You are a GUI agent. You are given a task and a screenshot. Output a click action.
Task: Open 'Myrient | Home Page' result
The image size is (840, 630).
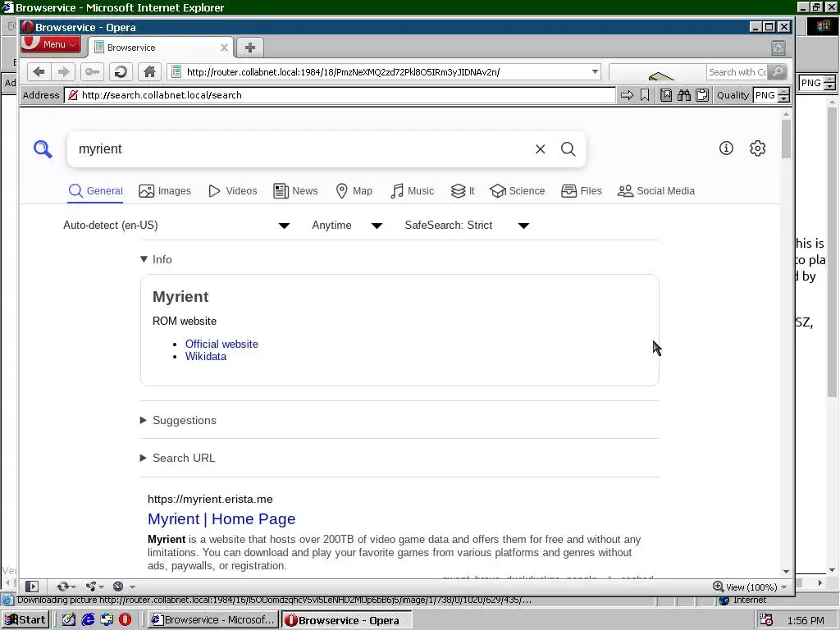pyautogui.click(x=221, y=519)
